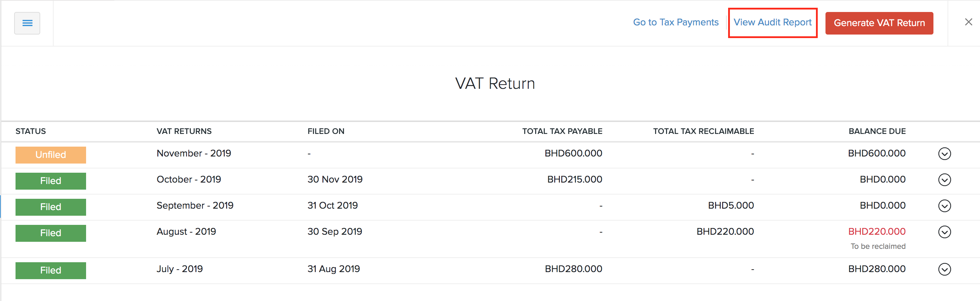Image resolution: width=980 pixels, height=301 pixels.
Task: Expand November 2019 row options
Action: click(x=944, y=154)
